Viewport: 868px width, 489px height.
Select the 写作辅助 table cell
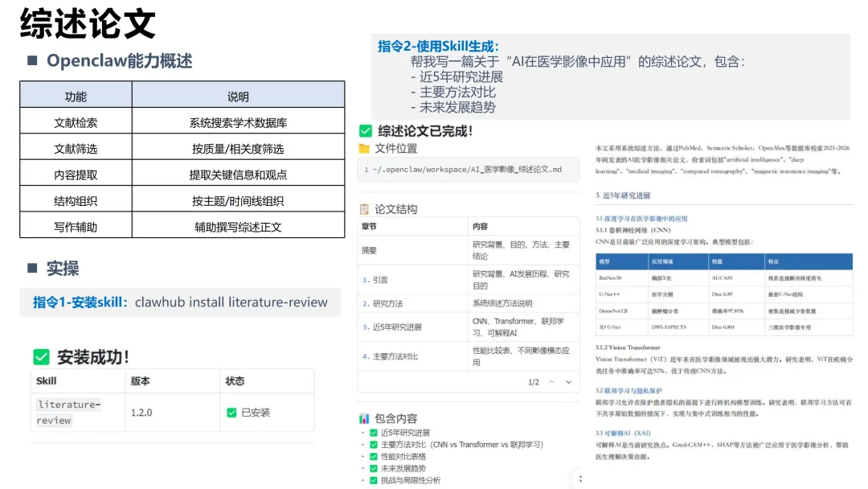coord(76,225)
